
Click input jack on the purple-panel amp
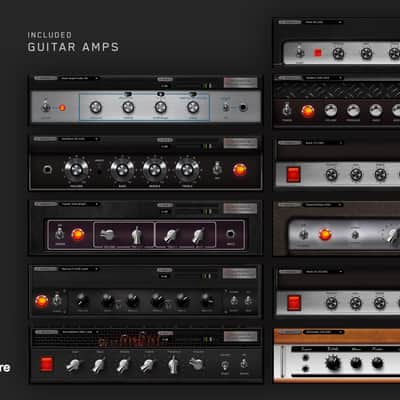[x=230, y=234]
